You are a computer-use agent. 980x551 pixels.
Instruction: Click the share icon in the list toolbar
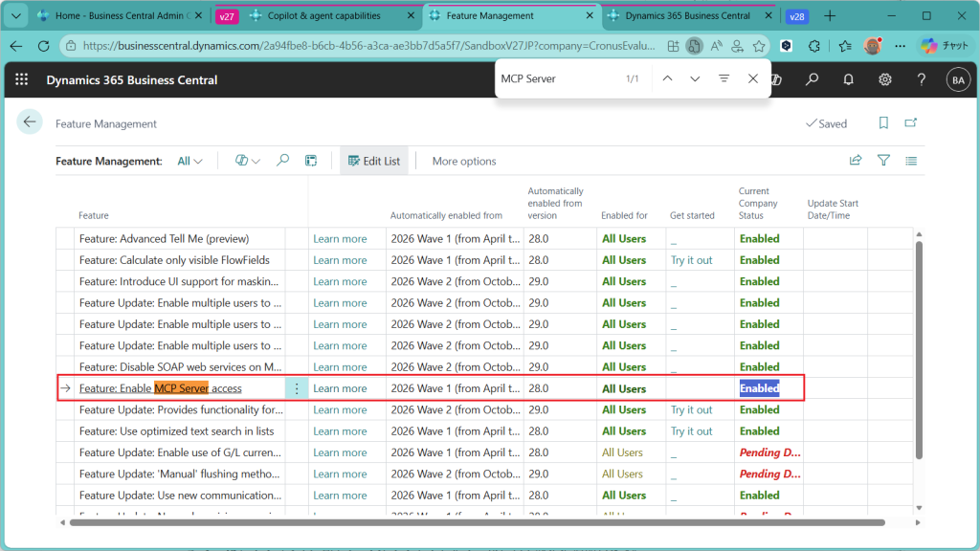[856, 161]
